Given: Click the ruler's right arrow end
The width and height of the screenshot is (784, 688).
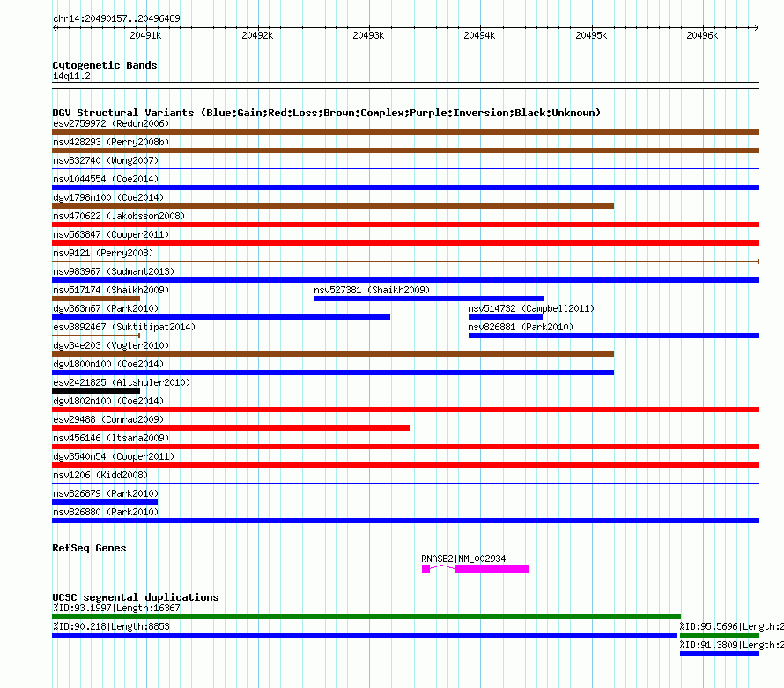Looking at the screenshot, I should 757,27.
